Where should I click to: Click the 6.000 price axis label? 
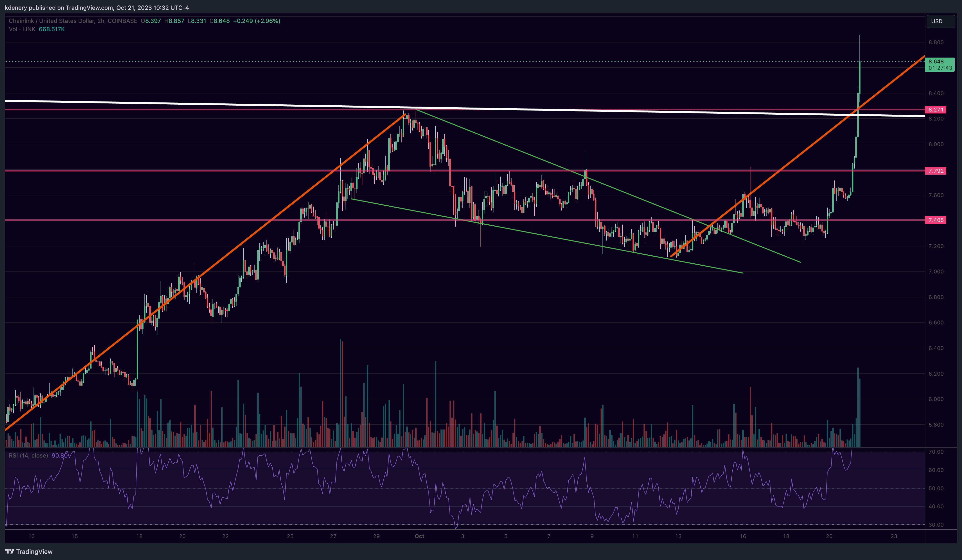(936, 399)
